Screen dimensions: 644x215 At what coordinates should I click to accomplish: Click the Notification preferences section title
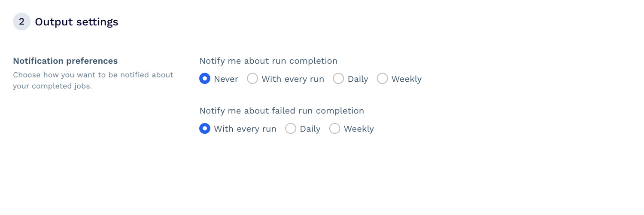point(65,61)
